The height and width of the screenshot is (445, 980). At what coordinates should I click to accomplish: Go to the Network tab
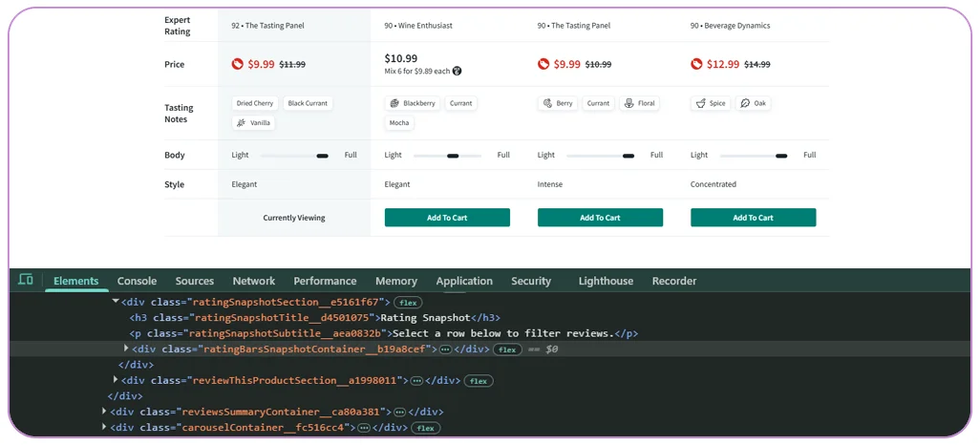[x=254, y=281]
